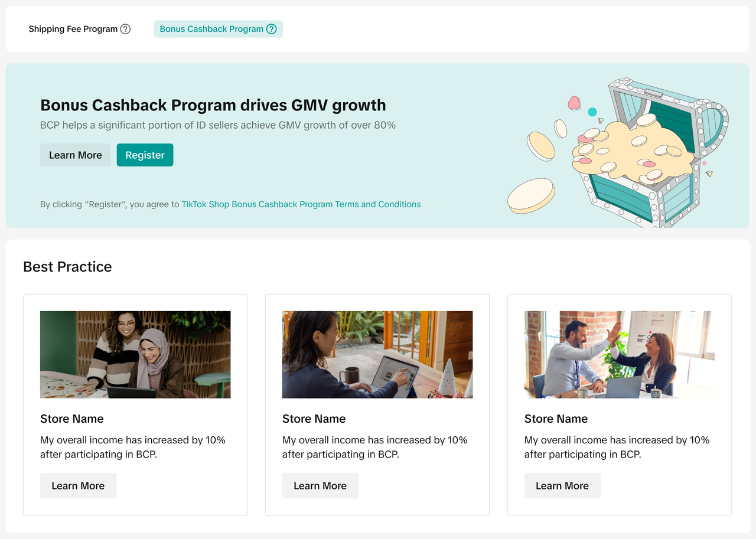Switch to the Shipping Fee Program tab
The width and height of the screenshot is (756, 539).
click(x=73, y=29)
